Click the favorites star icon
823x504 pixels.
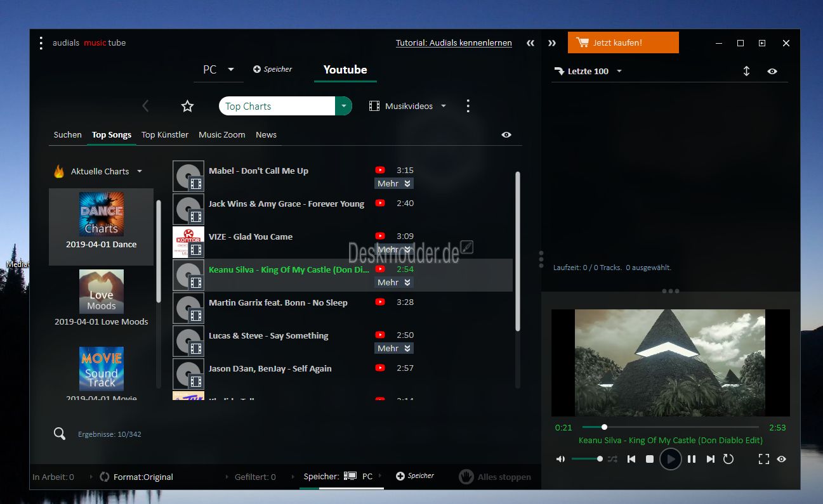(x=187, y=106)
